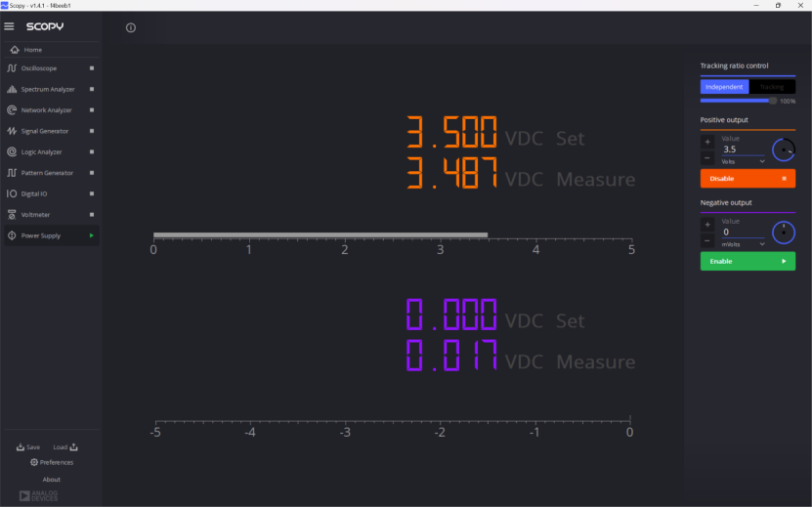This screenshot has height=508, width=812.
Task: Open the About page
Action: tap(51, 480)
